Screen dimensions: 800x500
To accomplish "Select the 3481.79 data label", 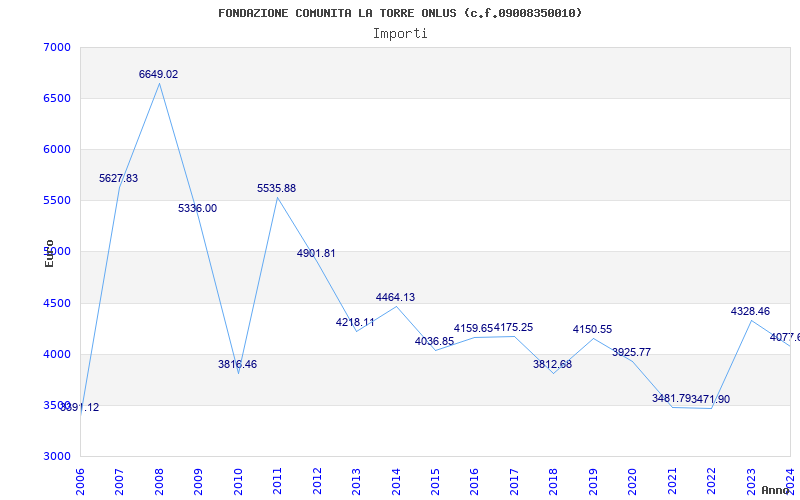I will click(671, 398).
